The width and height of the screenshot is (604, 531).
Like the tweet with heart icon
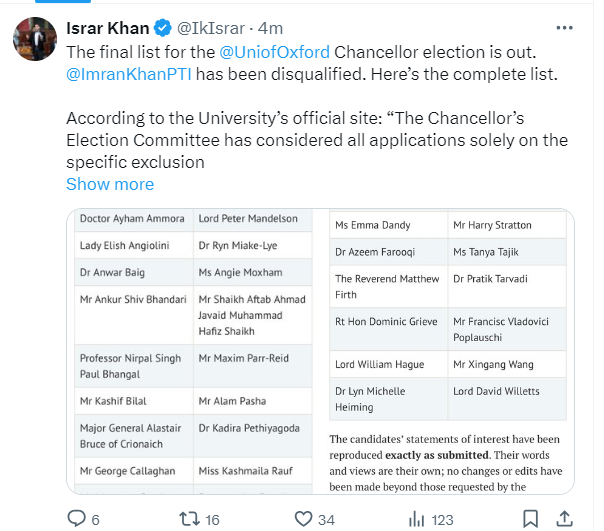(x=303, y=518)
